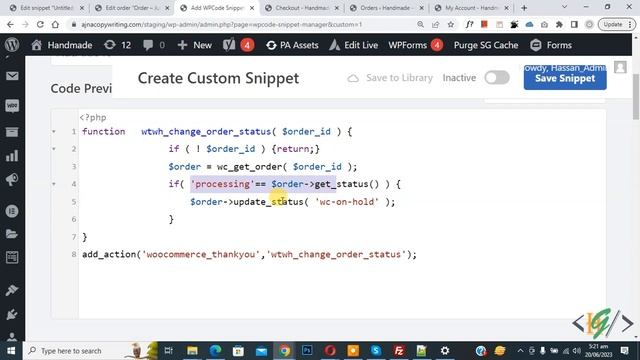Open the Products archive sidebar icon
This screenshot has height=360, width=640.
pyautogui.click(x=12, y=132)
